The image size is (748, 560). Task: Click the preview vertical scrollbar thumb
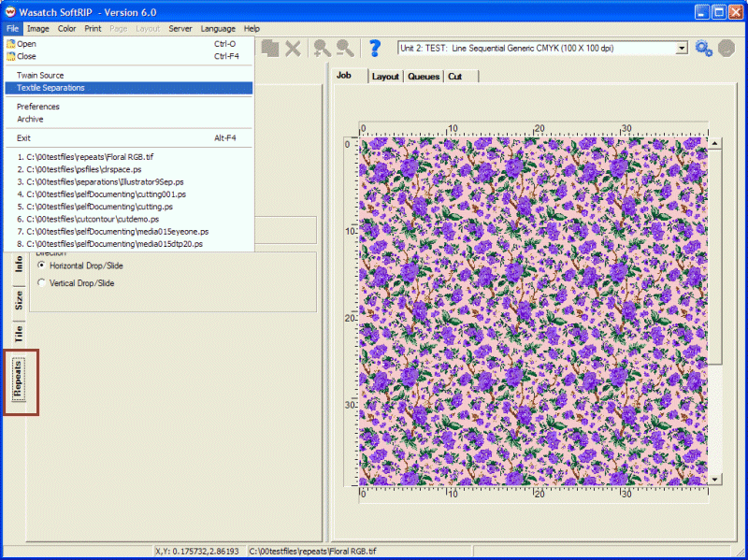point(714,256)
